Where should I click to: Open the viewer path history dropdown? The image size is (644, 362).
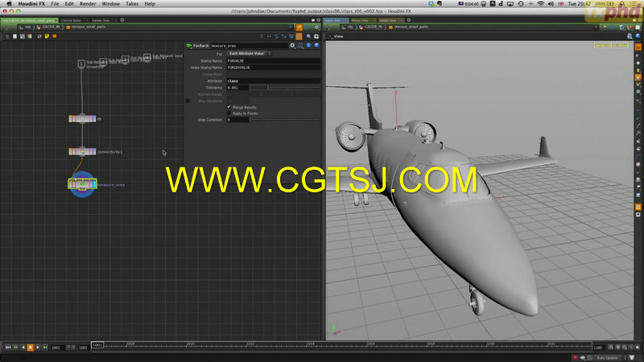click(596, 27)
